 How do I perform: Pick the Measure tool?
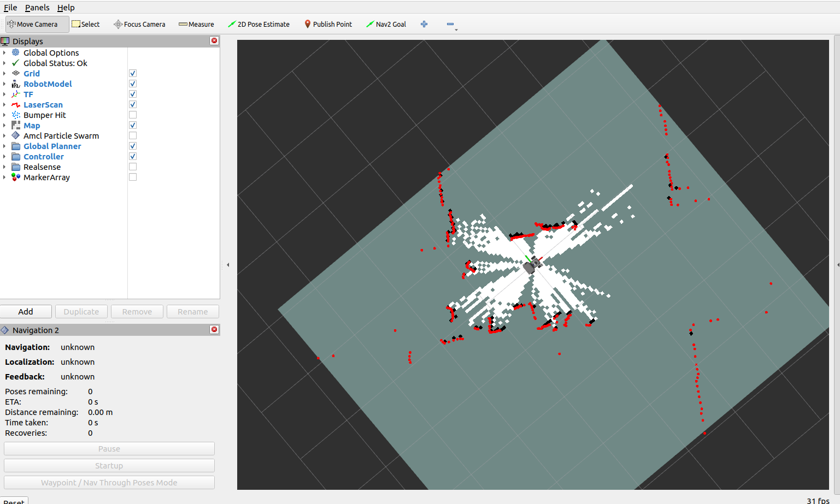pyautogui.click(x=196, y=24)
